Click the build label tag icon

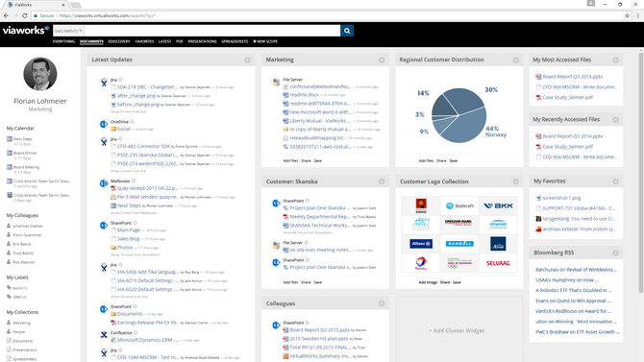coord(9,288)
